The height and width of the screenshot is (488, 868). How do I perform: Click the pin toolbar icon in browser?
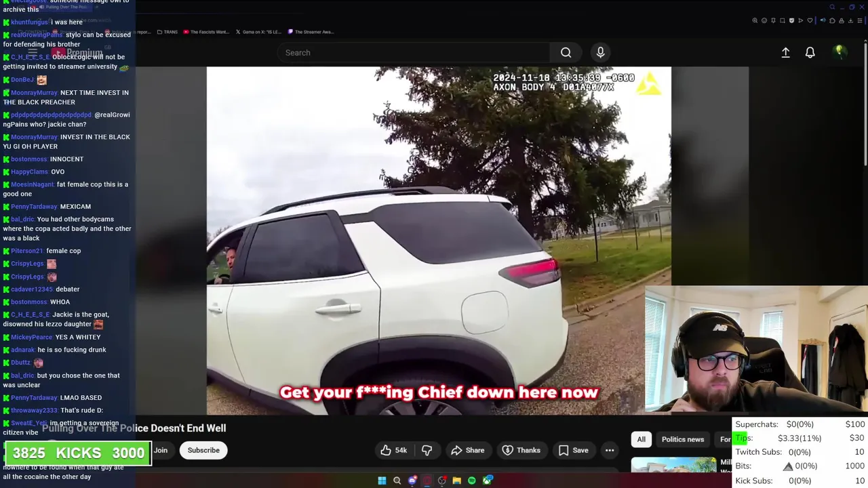tap(773, 20)
